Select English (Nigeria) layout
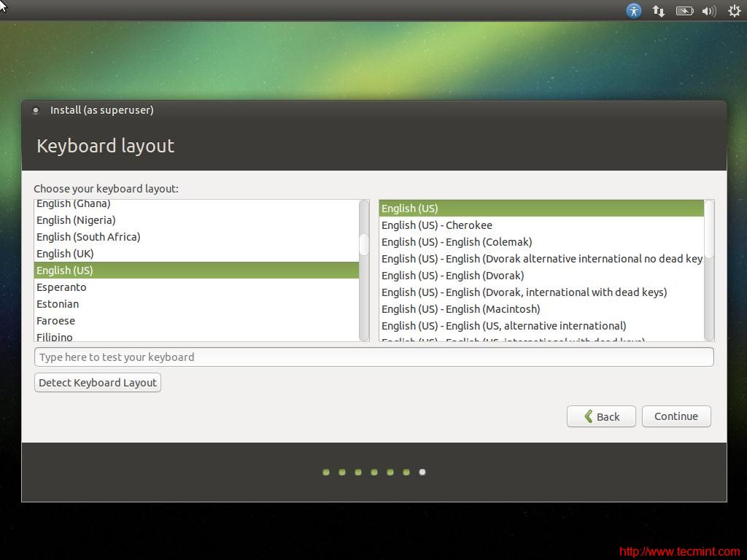Viewport: 747px width, 560px height. click(196, 220)
